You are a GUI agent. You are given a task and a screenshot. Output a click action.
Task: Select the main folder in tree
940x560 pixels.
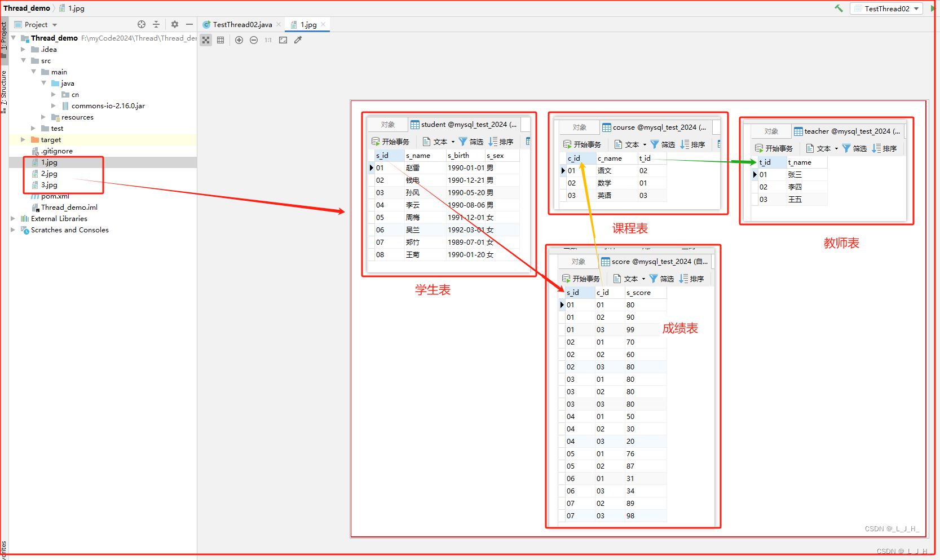[59, 72]
